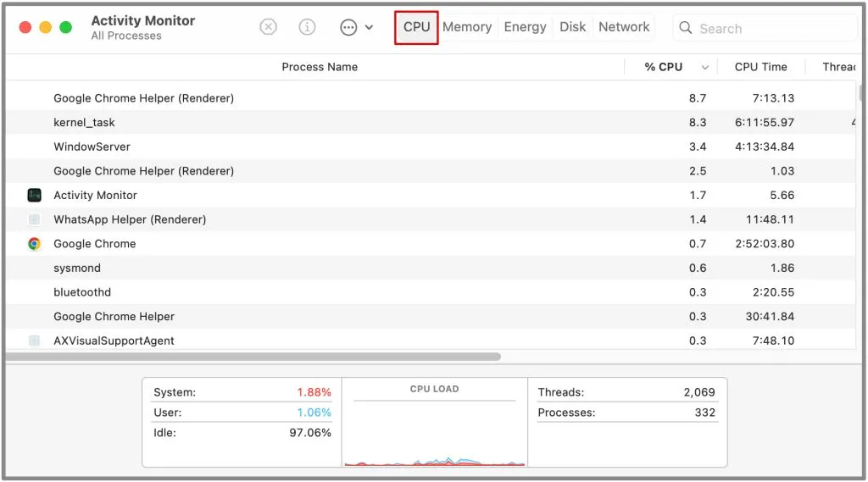868x482 pixels.
Task: Click the ellipsis more options icon
Action: (x=348, y=27)
